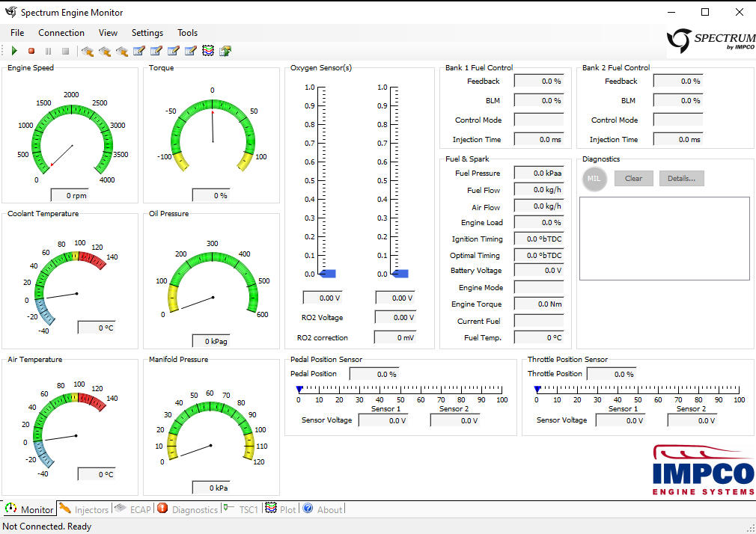Open the View menu
The width and height of the screenshot is (756, 534).
108,33
